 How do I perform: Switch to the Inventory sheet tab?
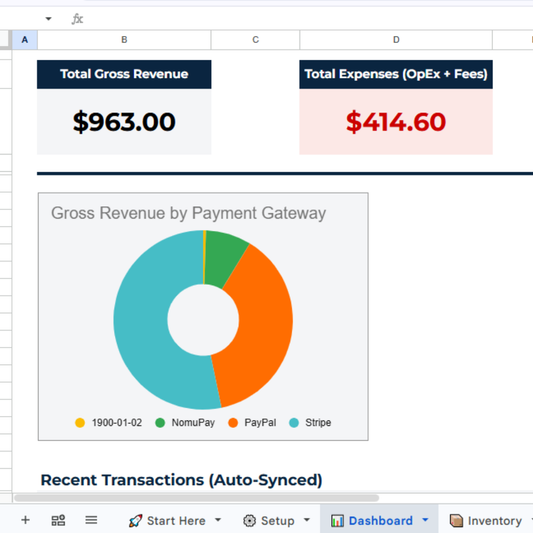[x=486, y=520]
